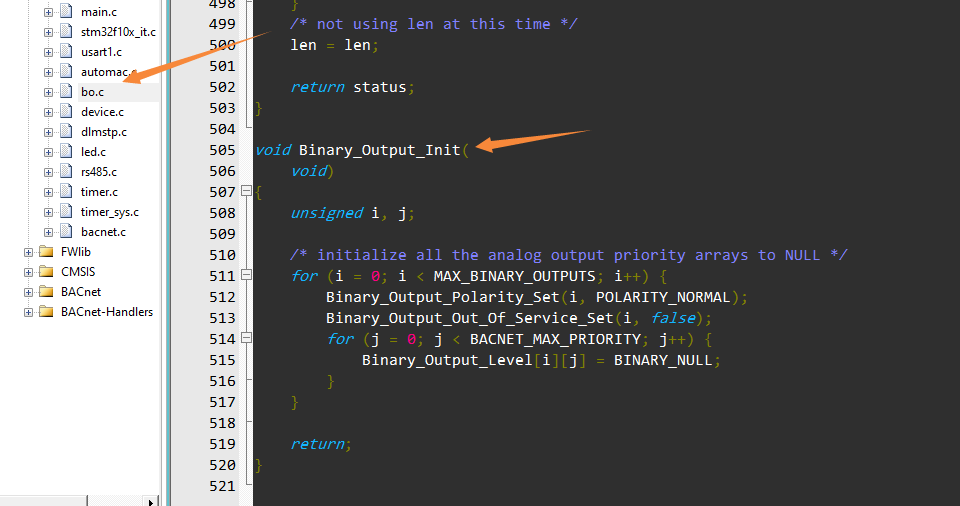The height and width of the screenshot is (506, 960).
Task: Expand the timer.c tree node
Action: [48, 192]
